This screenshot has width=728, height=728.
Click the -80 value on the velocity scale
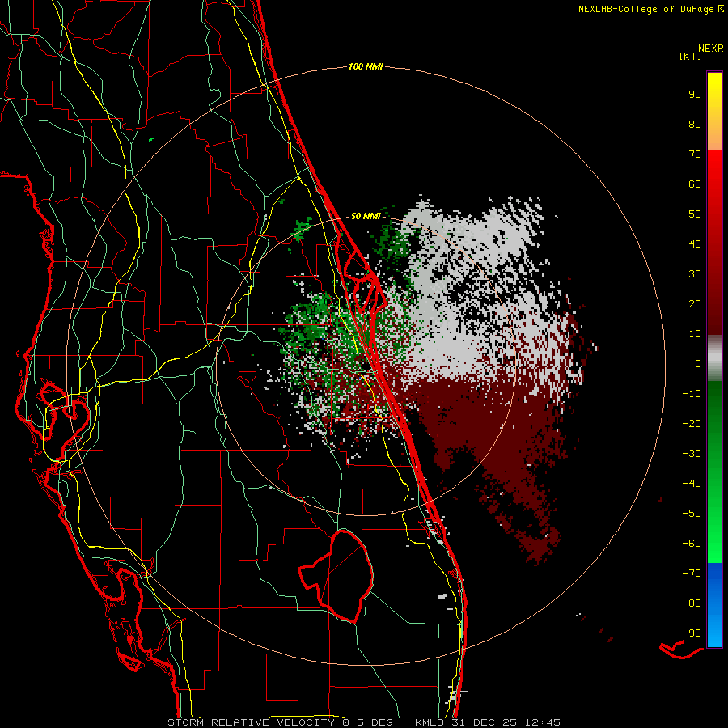coord(692,603)
